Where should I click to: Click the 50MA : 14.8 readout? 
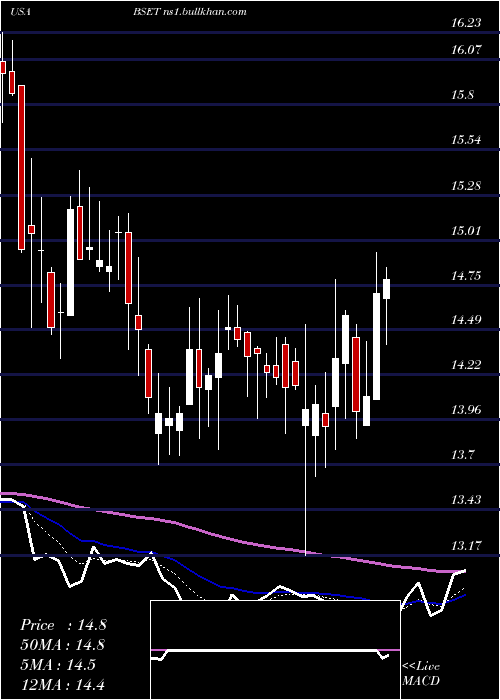coord(63,645)
